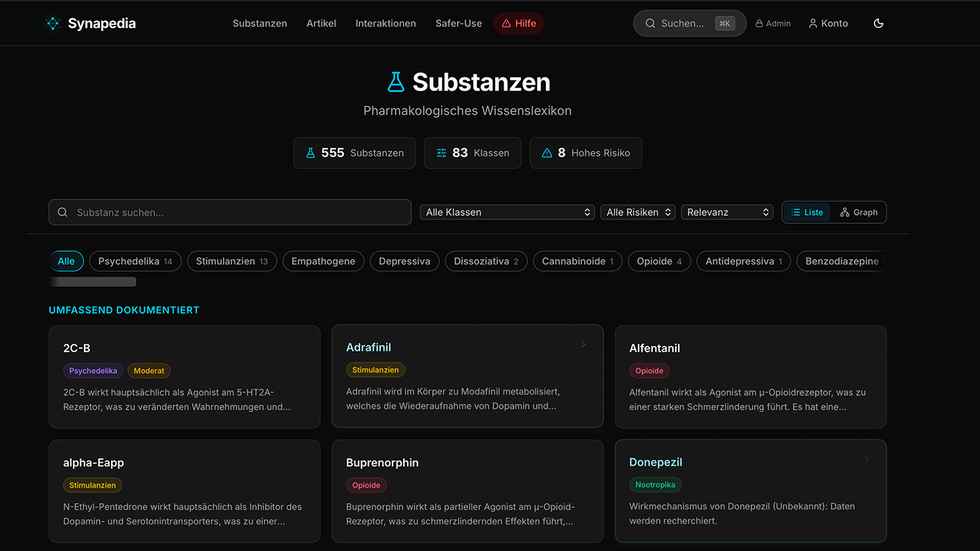Click the Hilfe button
Screen dimensions: 980x551
tap(519, 23)
